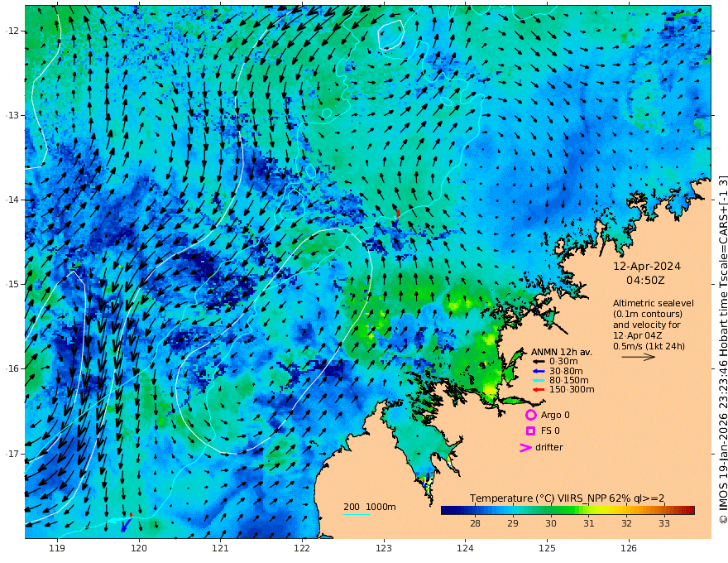The height and width of the screenshot is (563, 728).
Task: Click the blue 30-80m arrow legend icon
Action: tap(538, 371)
